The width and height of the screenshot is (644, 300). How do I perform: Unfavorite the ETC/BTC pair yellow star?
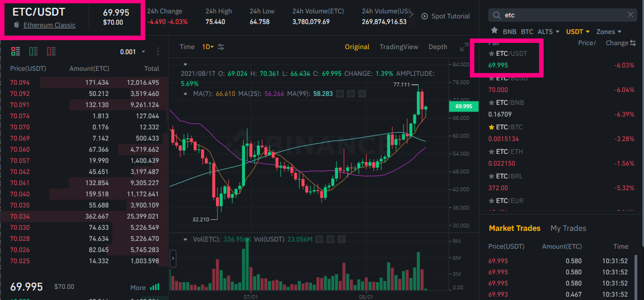tap(491, 127)
